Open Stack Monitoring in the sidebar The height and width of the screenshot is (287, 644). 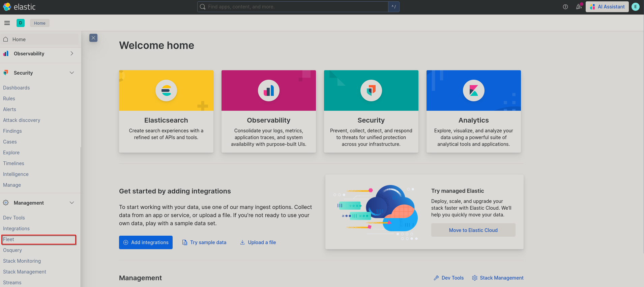[22, 261]
